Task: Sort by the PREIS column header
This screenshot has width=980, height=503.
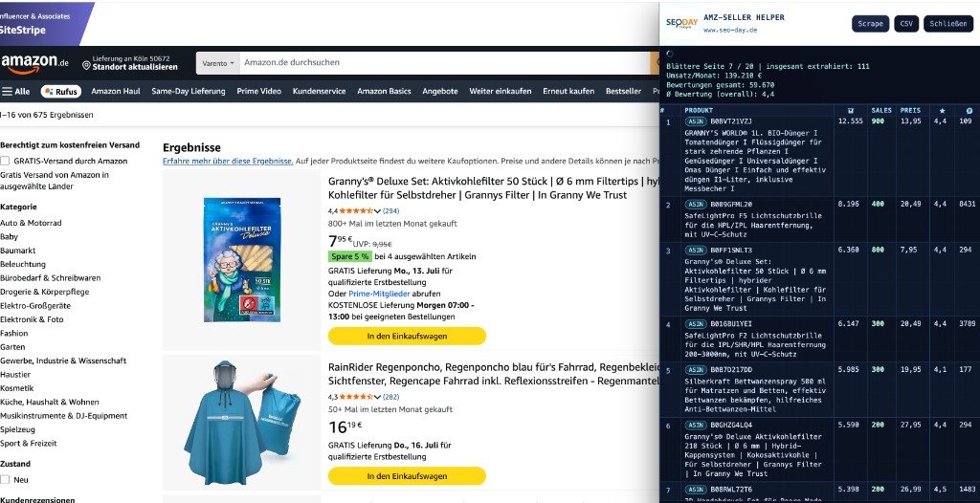Action: pyautogui.click(x=910, y=111)
